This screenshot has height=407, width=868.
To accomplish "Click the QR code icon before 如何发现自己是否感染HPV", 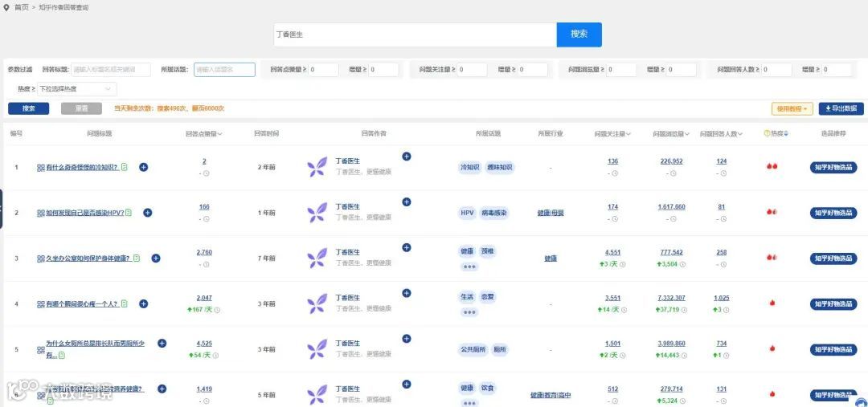I will (x=40, y=213).
